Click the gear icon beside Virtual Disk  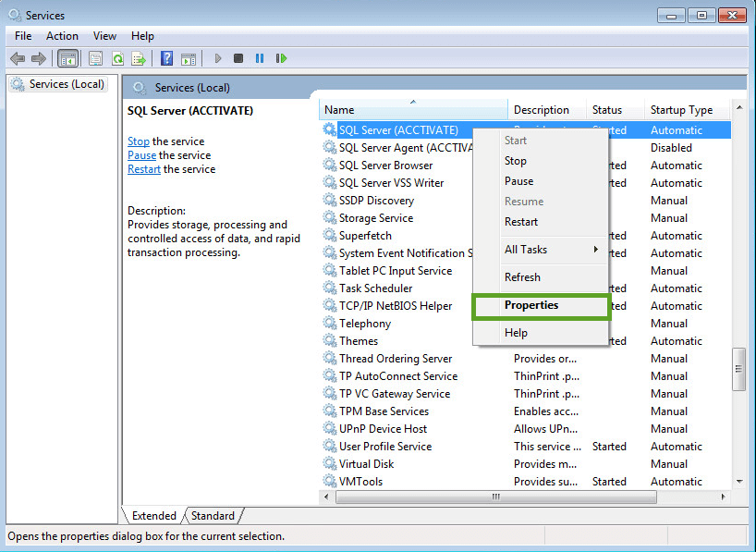[x=330, y=464]
